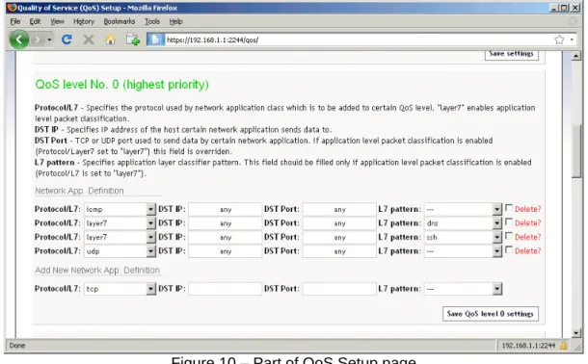
Task: Click the activity throbber icon on the menu bar
Action: pos(573,21)
